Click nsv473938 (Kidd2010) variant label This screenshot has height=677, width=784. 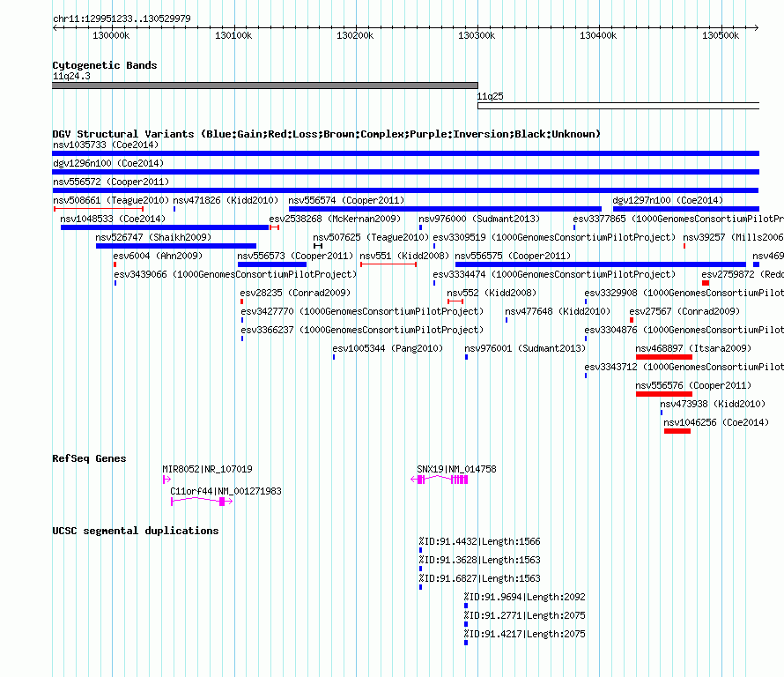(713, 405)
